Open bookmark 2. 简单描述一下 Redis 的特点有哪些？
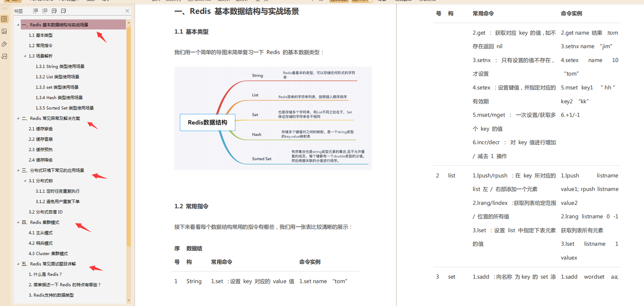 (x=64, y=285)
